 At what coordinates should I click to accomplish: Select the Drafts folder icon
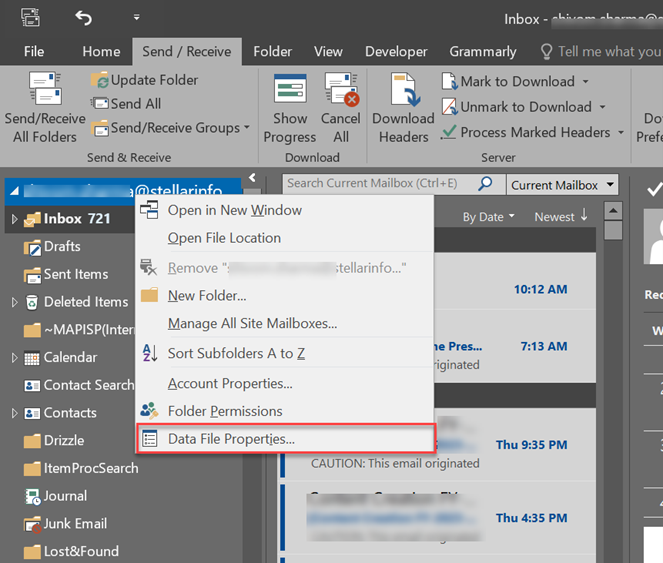[32, 247]
